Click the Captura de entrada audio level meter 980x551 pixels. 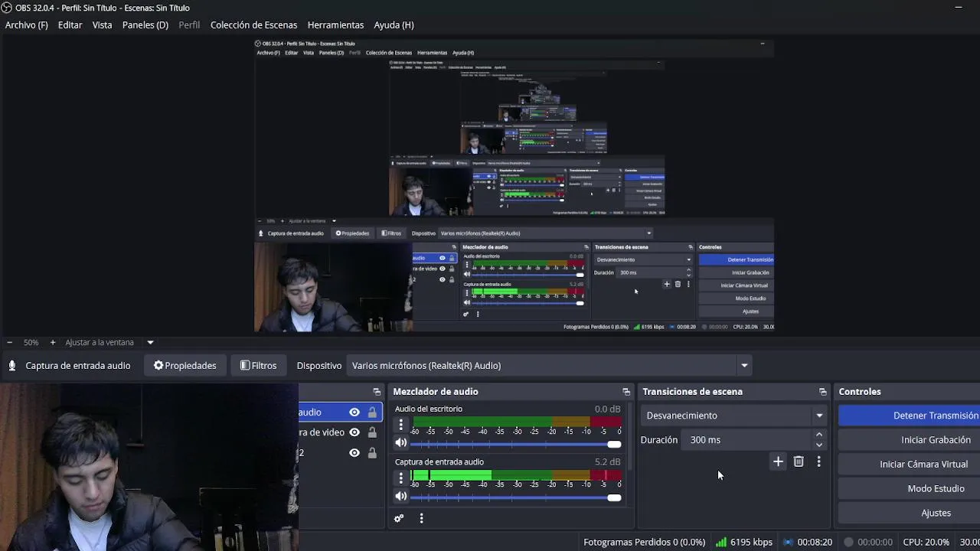pyautogui.click(x=517, y=475)
